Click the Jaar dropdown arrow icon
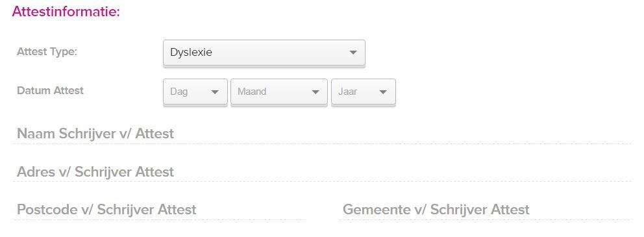This screenshot has height=237, width=644. (383, 92)
